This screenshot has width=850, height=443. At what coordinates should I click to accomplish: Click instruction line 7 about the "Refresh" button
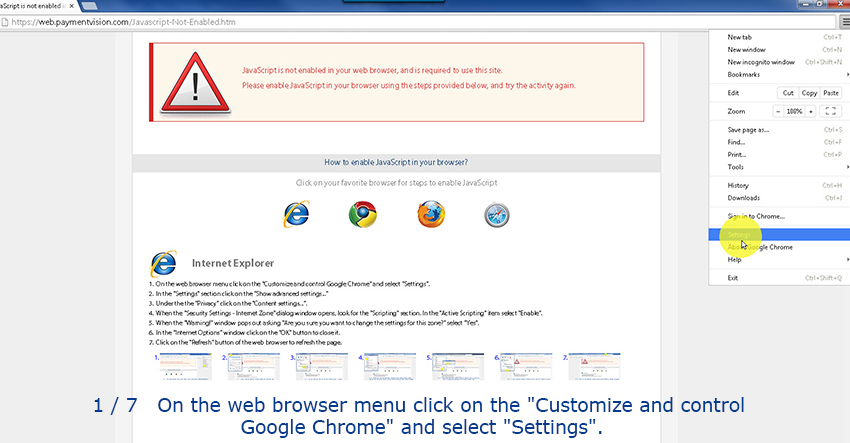click(x=246, y=343)
